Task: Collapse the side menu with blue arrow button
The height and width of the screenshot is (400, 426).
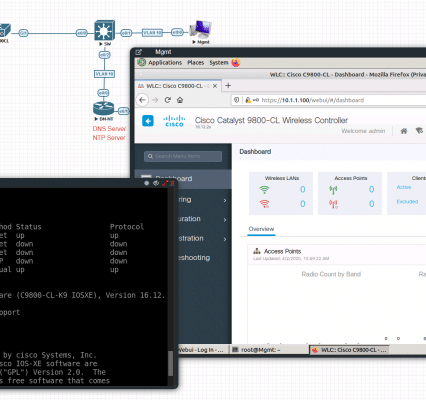Action: pyautogui.click(x=148, y=121)
